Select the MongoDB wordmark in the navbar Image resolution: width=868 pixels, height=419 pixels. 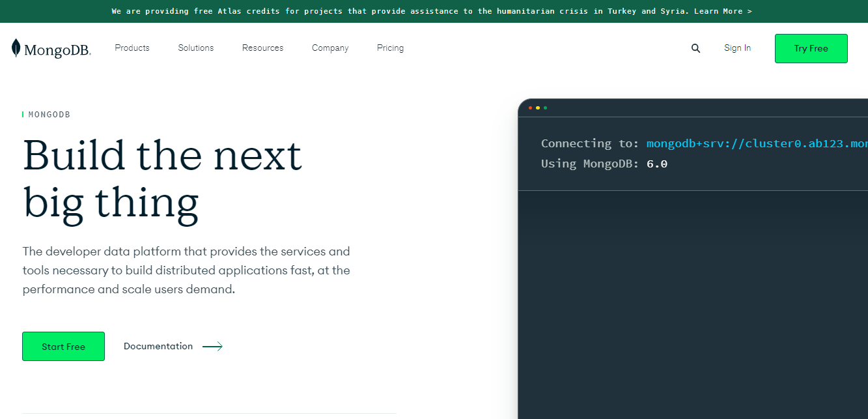coord(57,49)
